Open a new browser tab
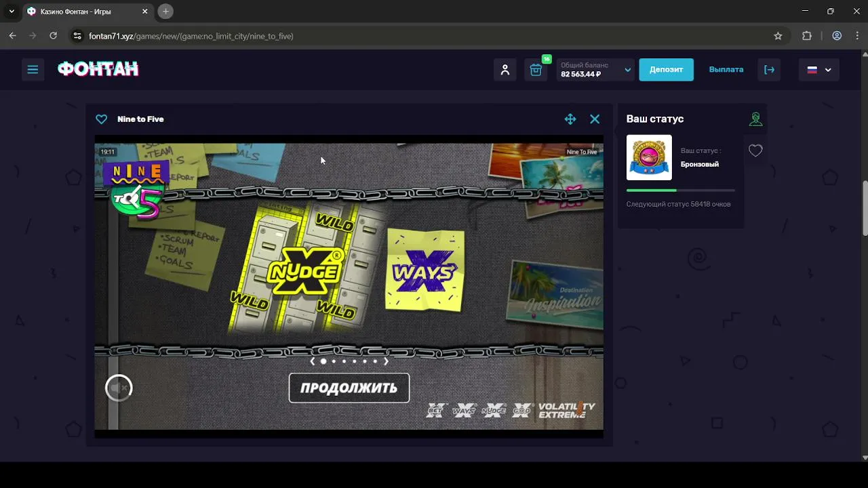Screen dimensions: 868x488 pyautogui.click(x=165, y=12)
